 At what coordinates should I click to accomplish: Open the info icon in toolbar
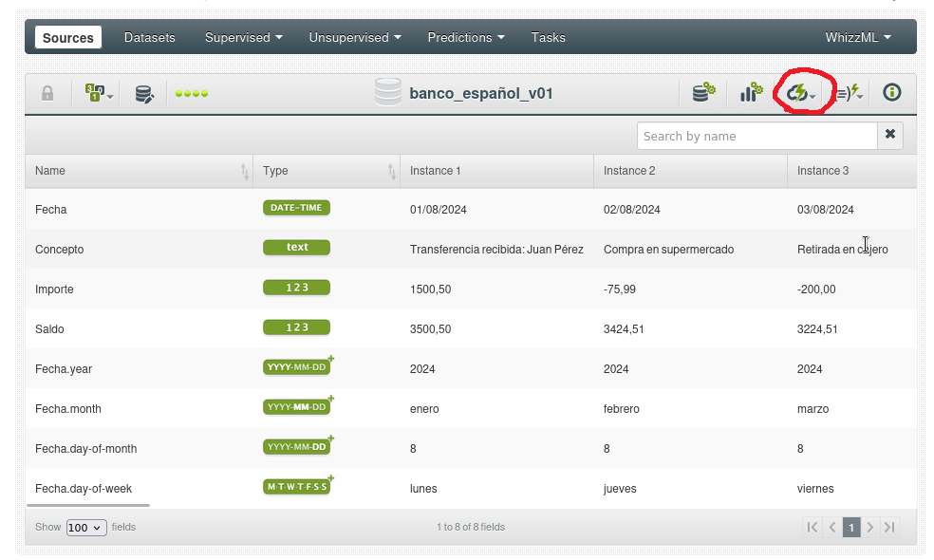(891, 93)
